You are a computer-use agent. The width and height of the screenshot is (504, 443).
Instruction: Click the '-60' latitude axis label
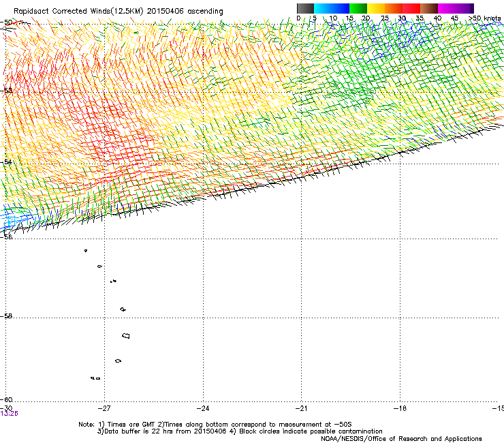tap(6, 400)
